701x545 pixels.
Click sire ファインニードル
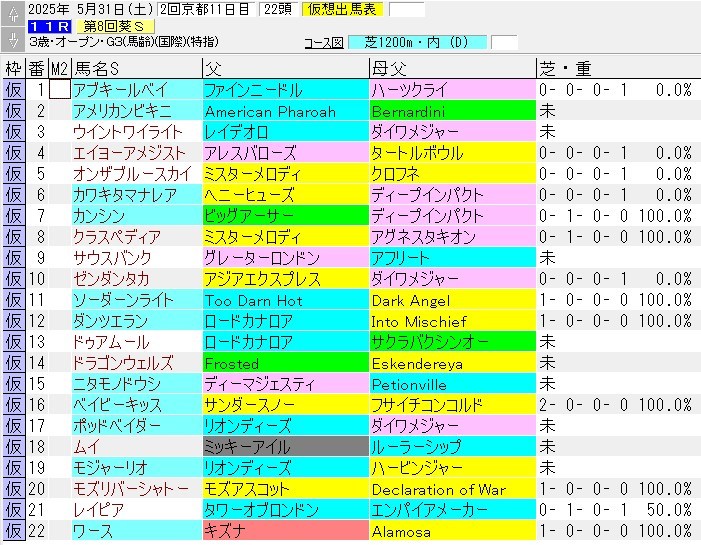click(x=286, y=90)
